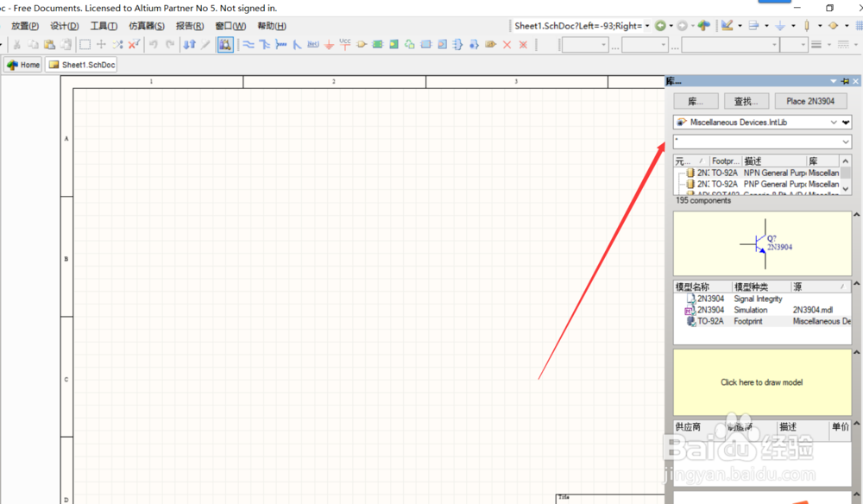Image resolution: width=863 pixels, height=504 pixels.
Task: Select the Place Sheet Symbol green icon
Action: click(378, 45)
